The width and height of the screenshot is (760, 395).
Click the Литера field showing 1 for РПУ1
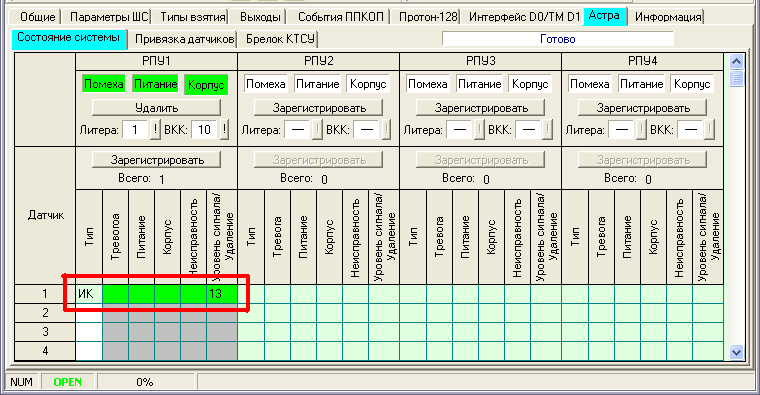click(135, 130)
